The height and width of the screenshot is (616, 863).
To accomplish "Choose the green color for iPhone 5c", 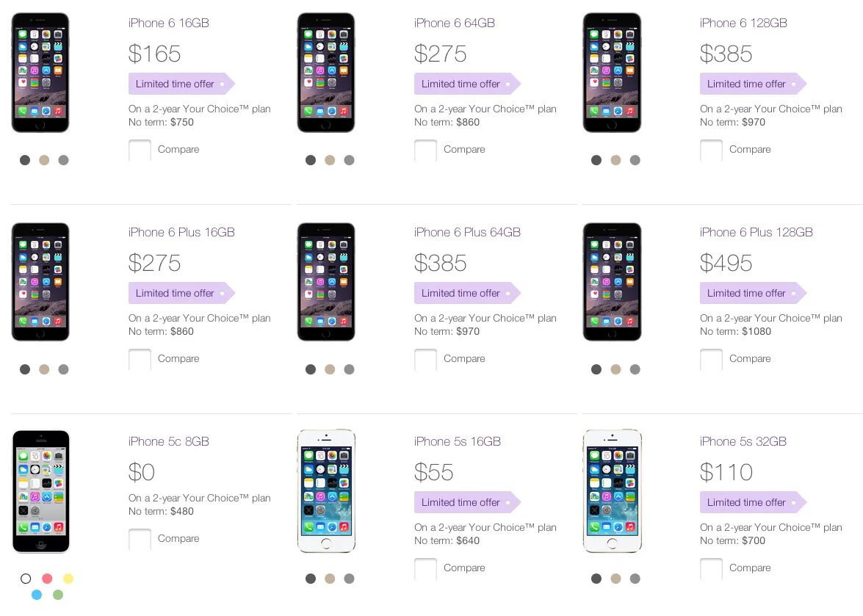I will pos(58,595).
